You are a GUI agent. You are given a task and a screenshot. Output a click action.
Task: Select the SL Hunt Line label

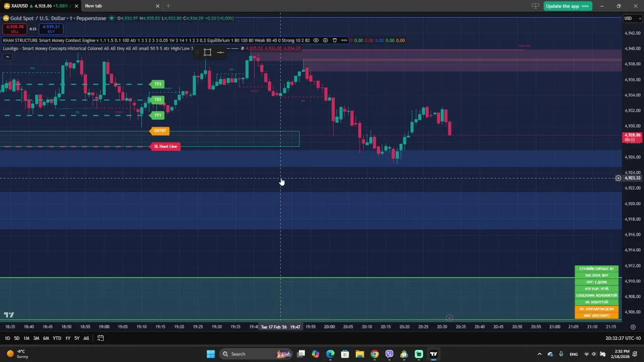[x=166, y=146]
